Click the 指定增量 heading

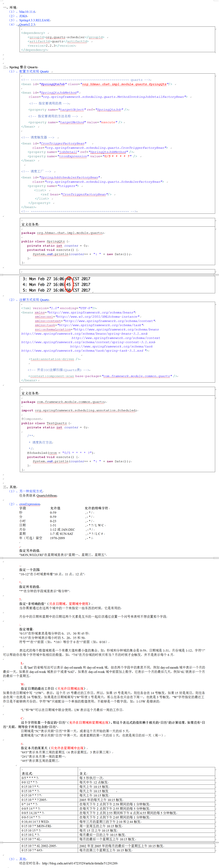click(26, 629)
